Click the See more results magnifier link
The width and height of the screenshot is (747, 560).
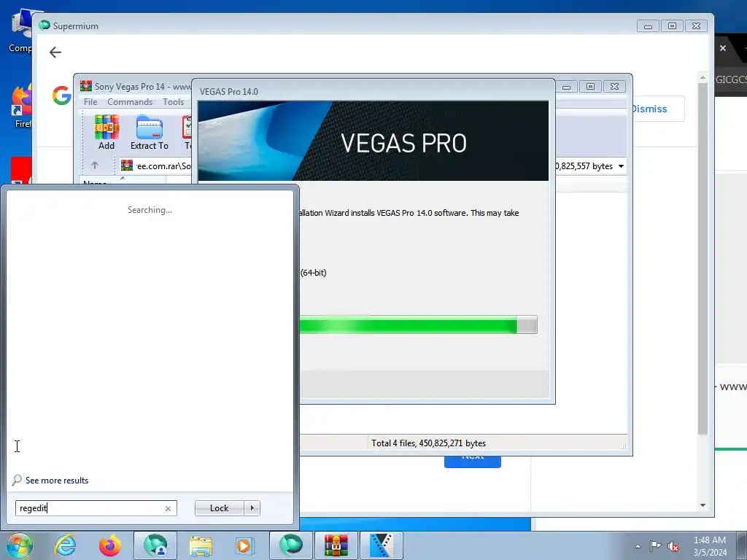pos(50,480)
